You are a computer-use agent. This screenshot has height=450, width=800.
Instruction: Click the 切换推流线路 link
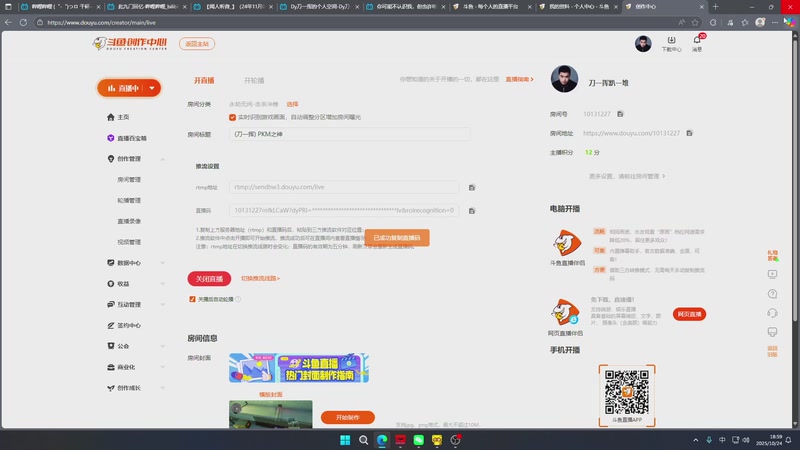[x=260, y=279]
